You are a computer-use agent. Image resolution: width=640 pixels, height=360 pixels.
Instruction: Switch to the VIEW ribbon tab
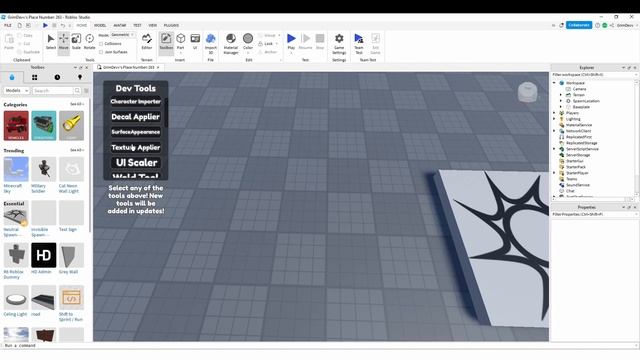(x=153, y=25)
